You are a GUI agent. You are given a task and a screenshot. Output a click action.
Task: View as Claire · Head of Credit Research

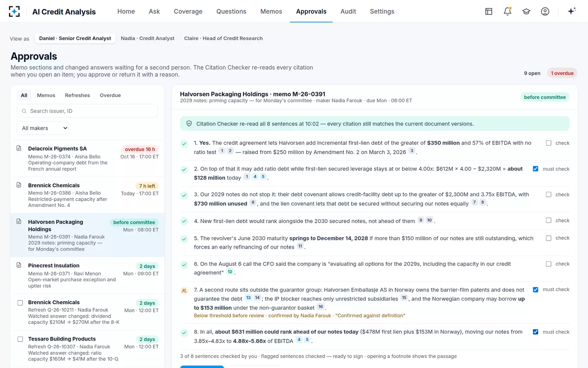[223, 38]
